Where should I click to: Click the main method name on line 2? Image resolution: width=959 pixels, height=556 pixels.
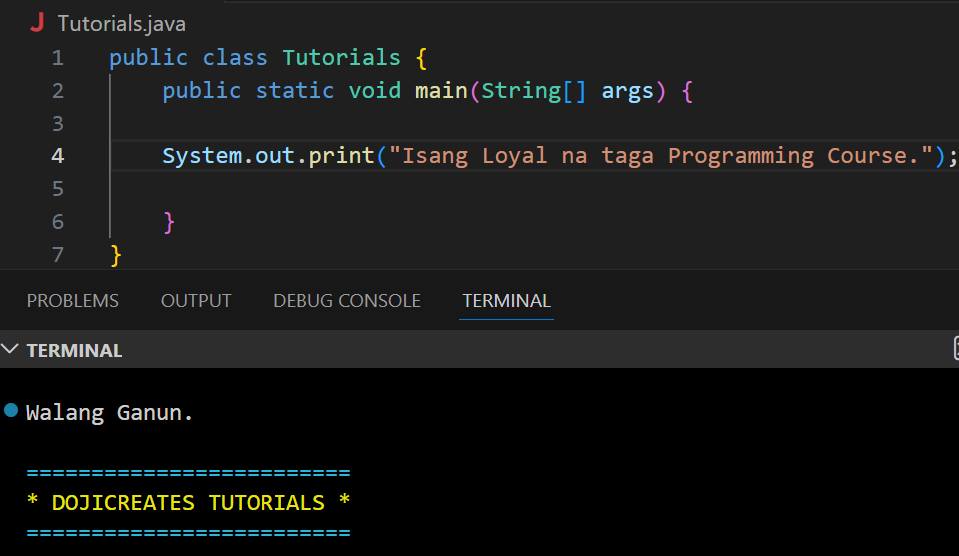(441, 91)
